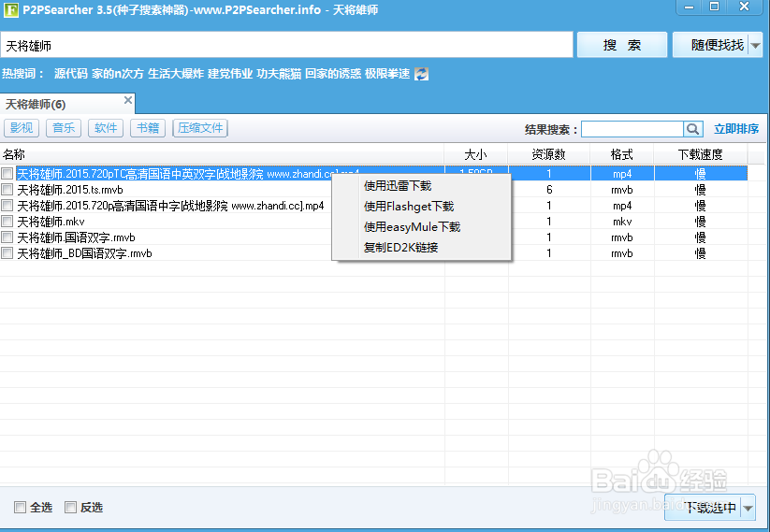Filter results by 书籍

148,128
